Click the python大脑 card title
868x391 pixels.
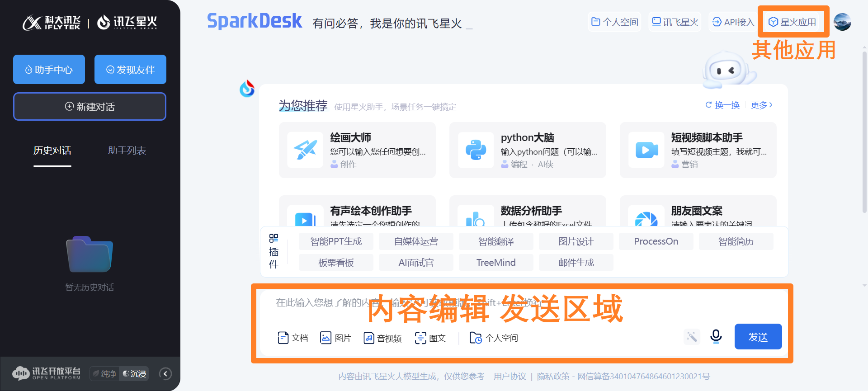(527, 137)
